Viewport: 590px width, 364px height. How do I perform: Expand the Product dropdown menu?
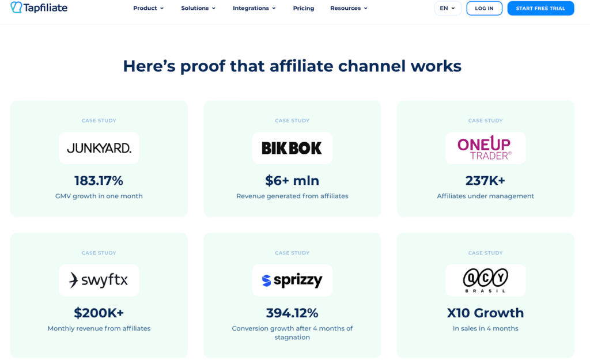click(148, 8)
